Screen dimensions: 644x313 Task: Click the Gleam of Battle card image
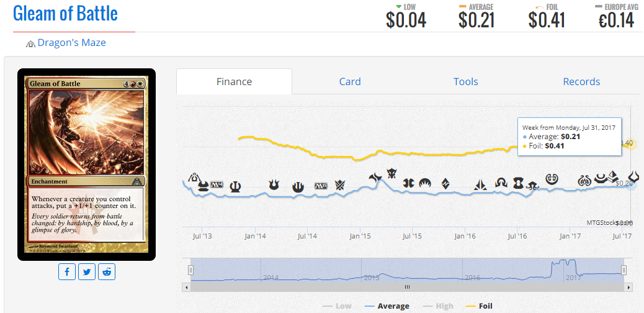click(87, 165)
